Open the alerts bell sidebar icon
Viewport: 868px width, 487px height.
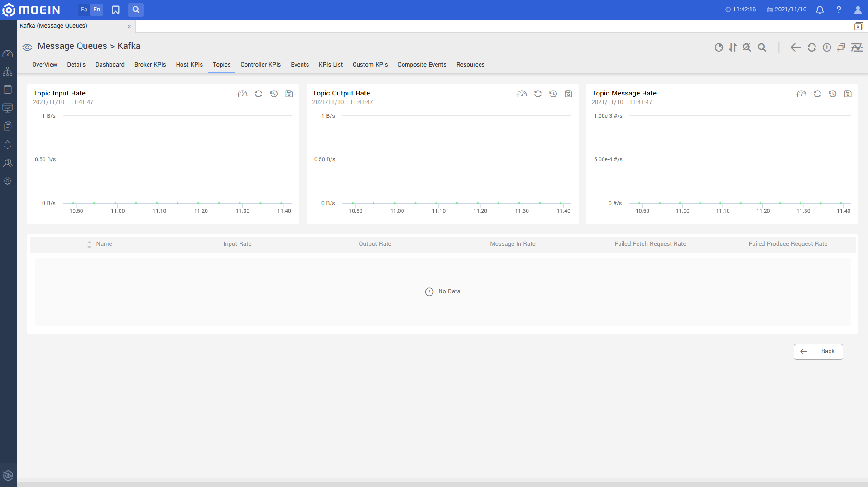click(x=8, y=145)
